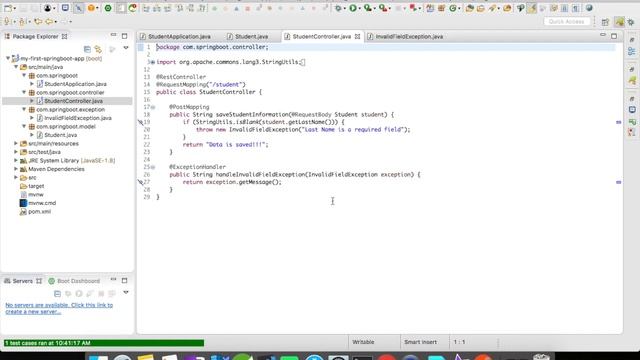Toggle Link with Editor in Package Explorer

(x=98, y=49)
